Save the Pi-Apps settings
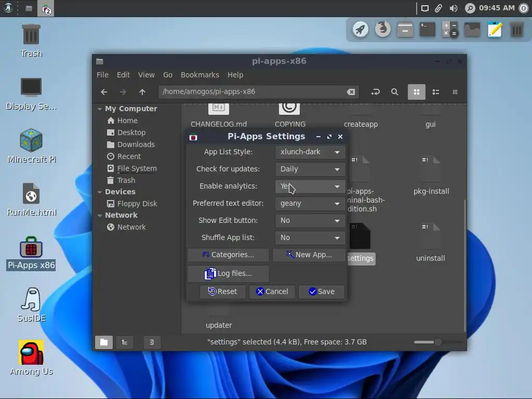Screen dimensions: 532x399 coord(321,291)
